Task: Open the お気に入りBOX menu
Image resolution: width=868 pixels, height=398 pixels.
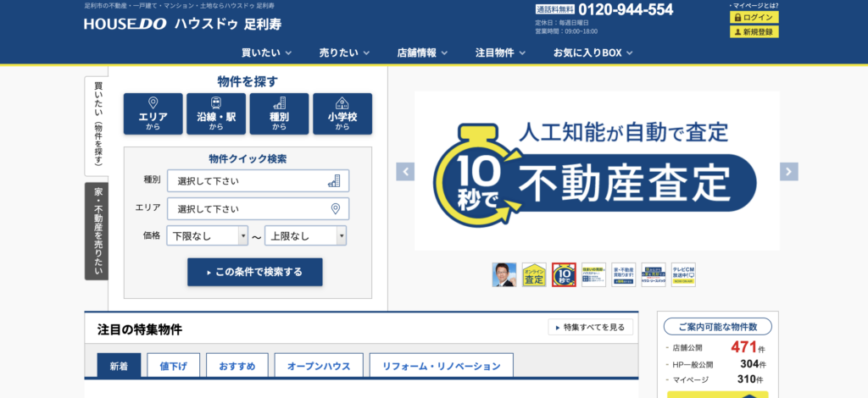Action: pos(593,53)
